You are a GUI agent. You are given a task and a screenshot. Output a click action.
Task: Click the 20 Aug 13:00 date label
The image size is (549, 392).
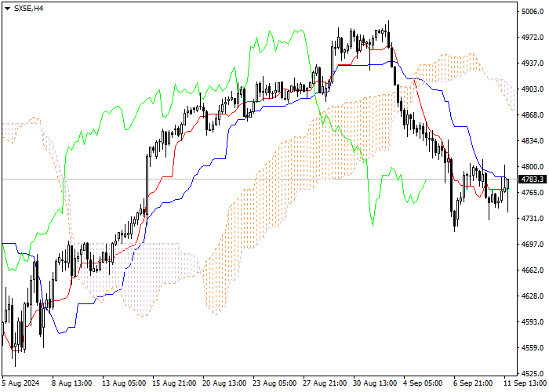pyautogui.click(x=224, y=383)
